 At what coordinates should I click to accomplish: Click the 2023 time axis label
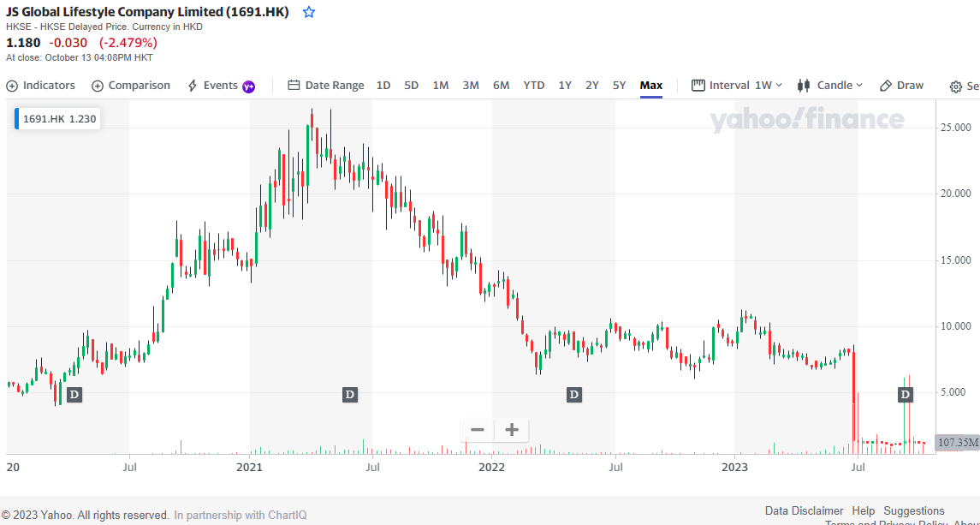pos(735,466)
